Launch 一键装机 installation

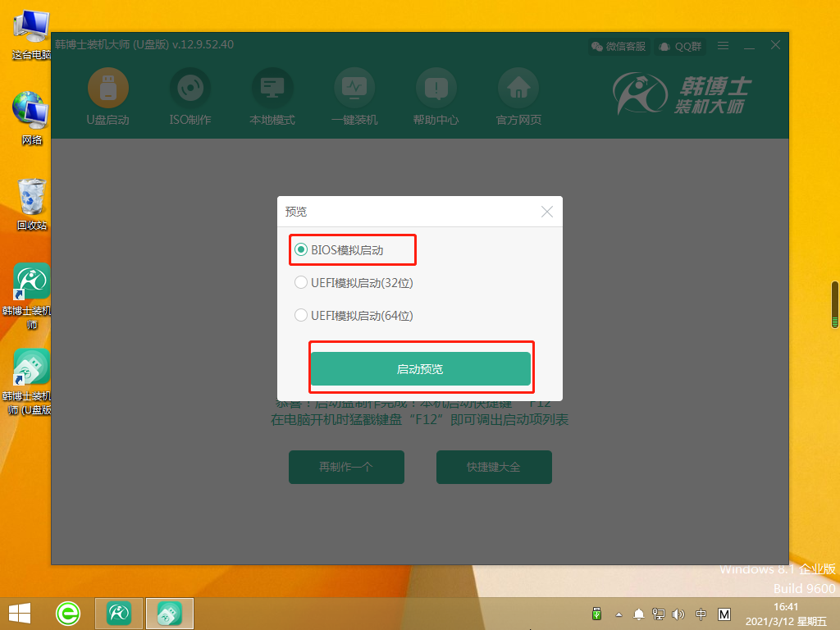[x=354, y=89]
